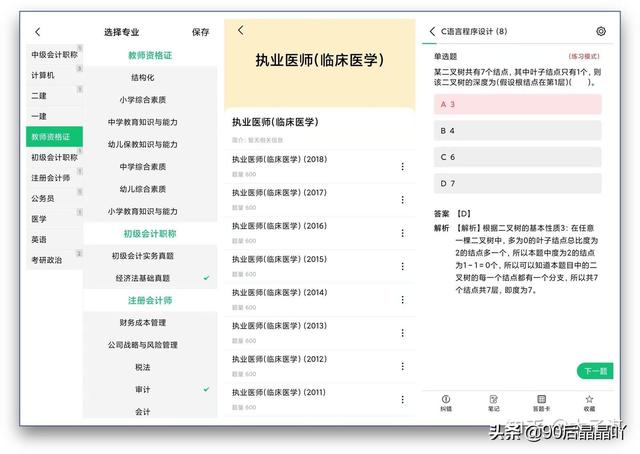
Task: Switch to 注册会计师 sidebar category
Action: [54, 178]
